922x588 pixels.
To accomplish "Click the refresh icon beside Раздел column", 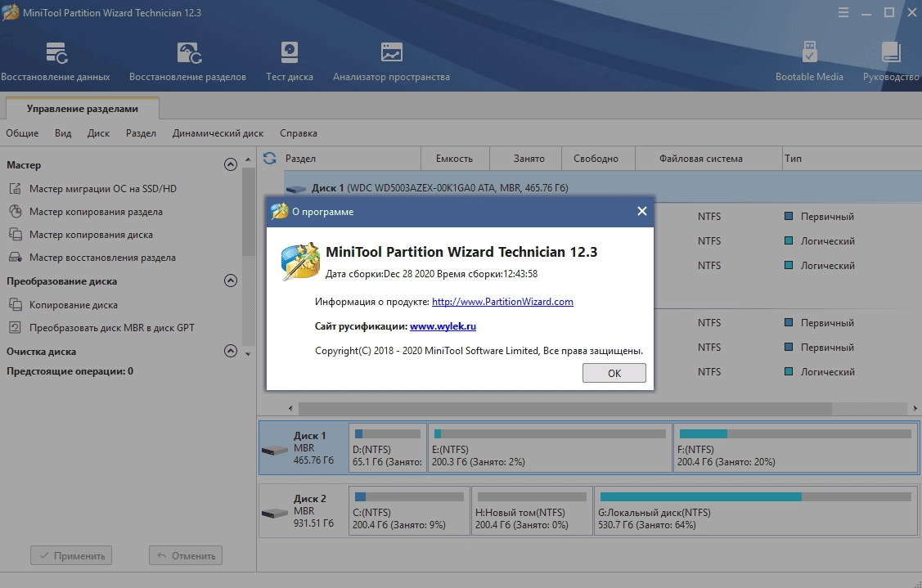I will 270,158.
